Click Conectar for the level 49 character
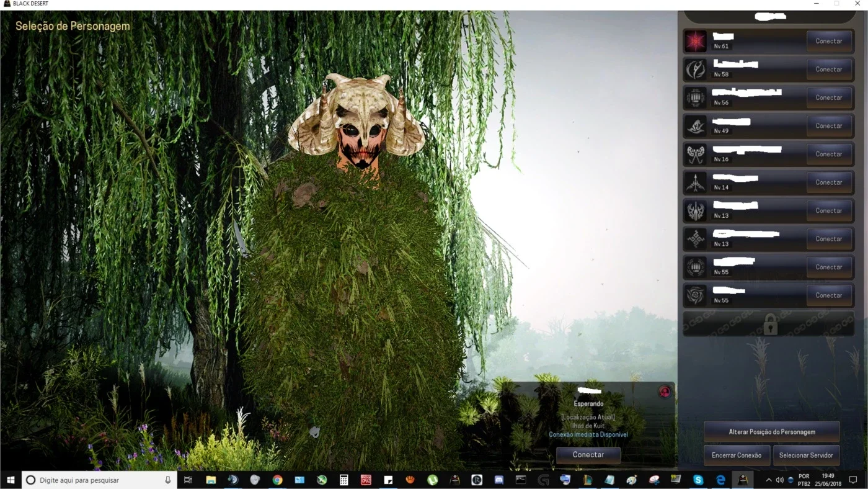The height and width of the screenshot is (489, 868). click(829, 126)
